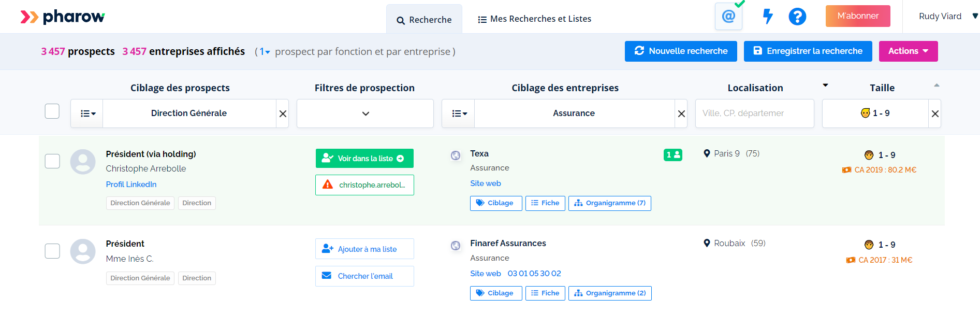Click the Direction Générale targeting field
980x313 pixels.
pyautogui.click(x=189, y=113)
